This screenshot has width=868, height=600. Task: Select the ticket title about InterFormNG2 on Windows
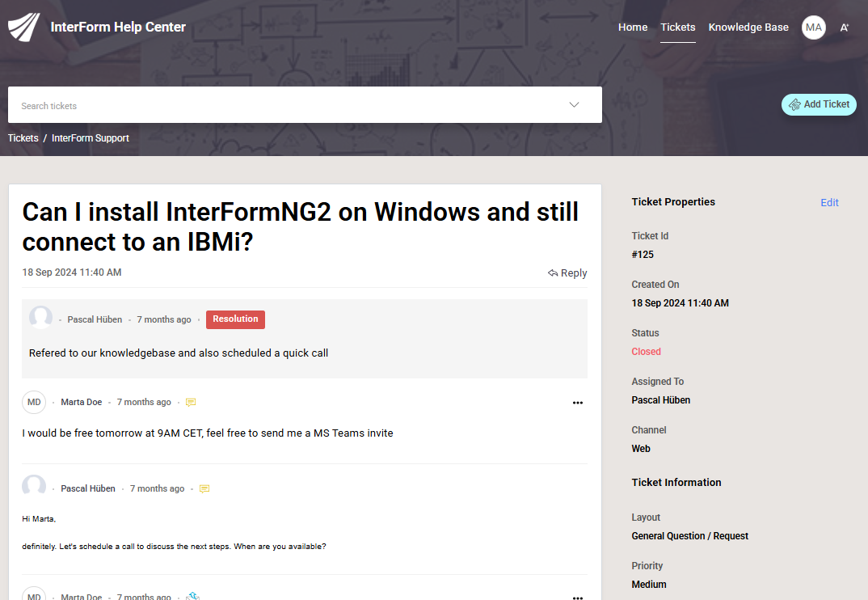(300, 226)
